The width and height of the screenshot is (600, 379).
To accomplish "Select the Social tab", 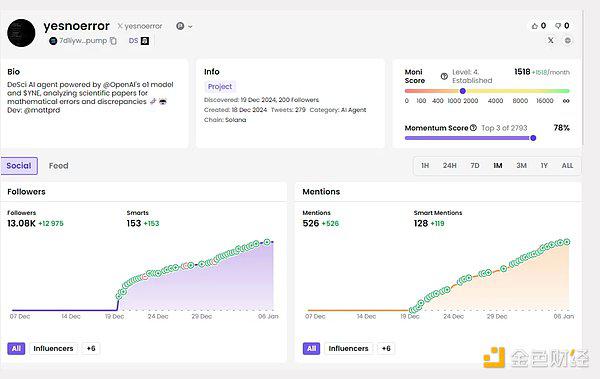I will tap(19, 166).
